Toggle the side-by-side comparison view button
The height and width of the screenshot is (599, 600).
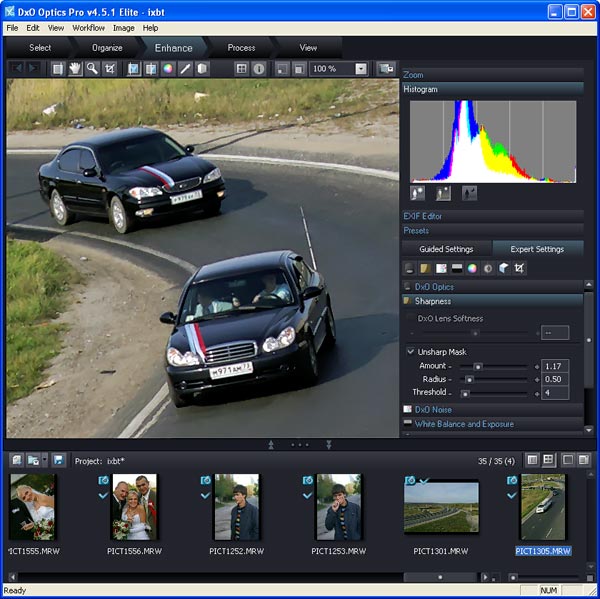[x=151, y=69]
